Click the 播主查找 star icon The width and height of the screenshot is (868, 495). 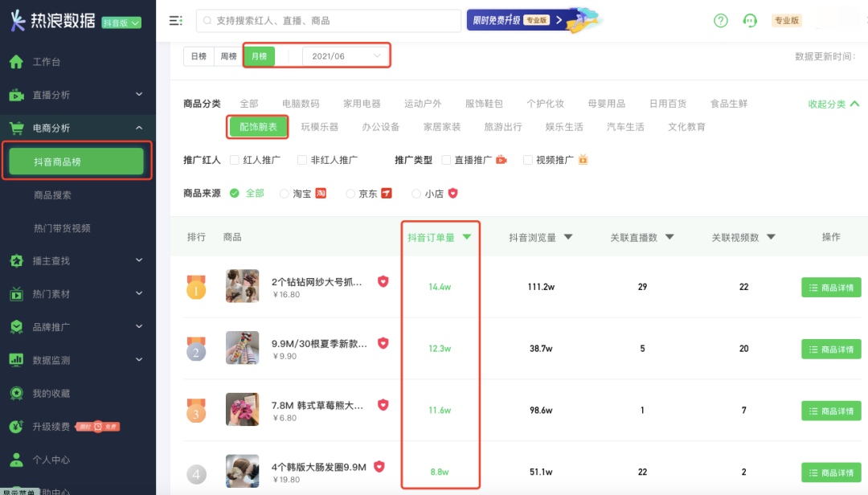point(17,261)
